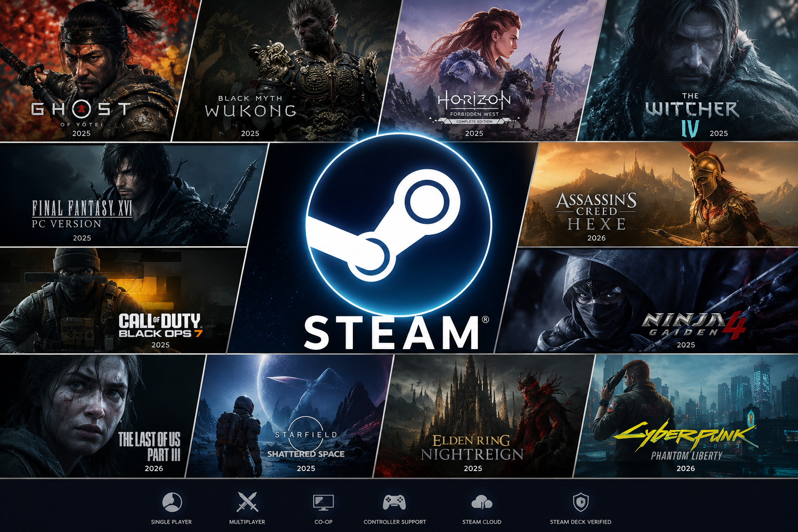This screenshot has width=798, height=532.
Task: Click the 2025 year under Black Myth Wukong
Action: pos(250,134)
